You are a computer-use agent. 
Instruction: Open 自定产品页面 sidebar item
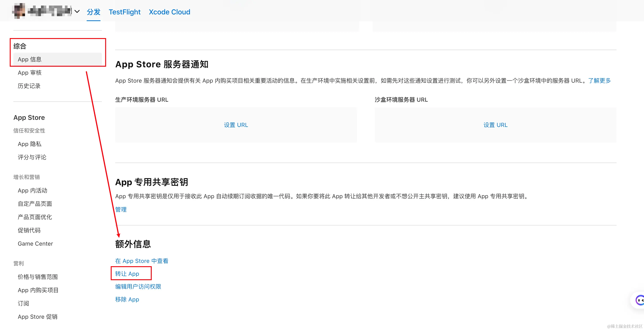pyautogui.click(x=35, y=204)
